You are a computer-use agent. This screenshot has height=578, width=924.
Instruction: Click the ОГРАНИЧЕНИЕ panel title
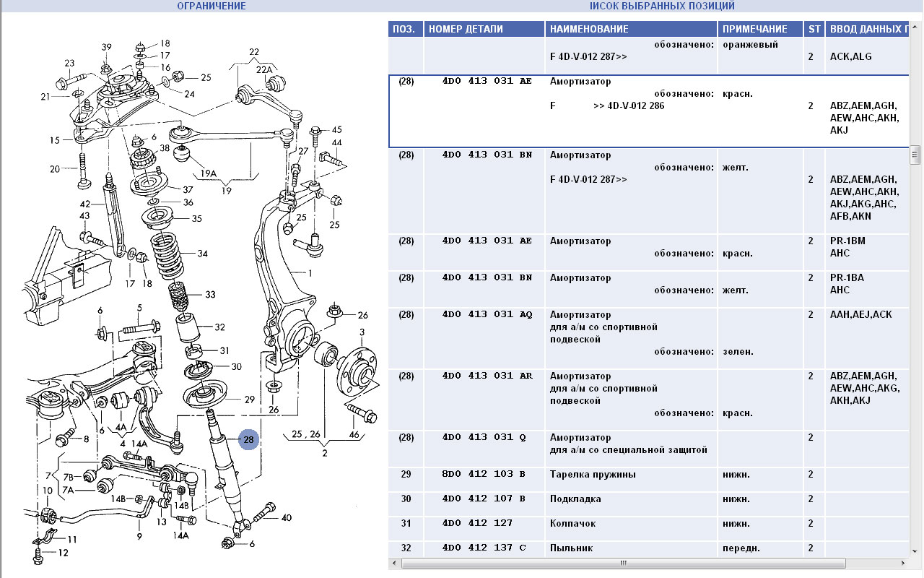tap(212, 6)
